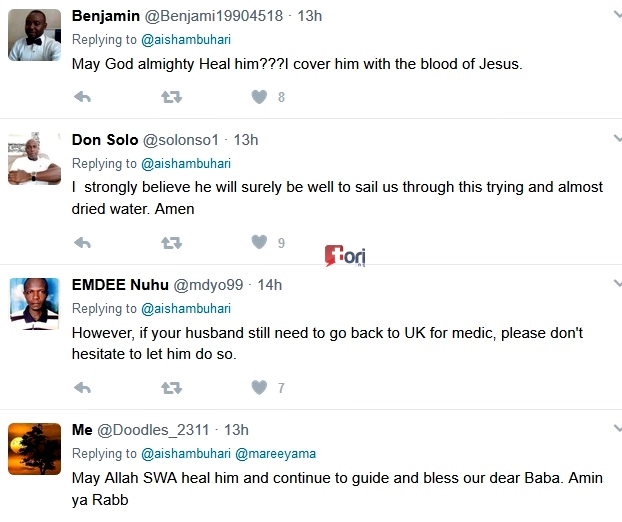Like EMDEE Nuhu's tweet with the heart
The width and height of the screenshot is (622, 522).
pos(259,387)
